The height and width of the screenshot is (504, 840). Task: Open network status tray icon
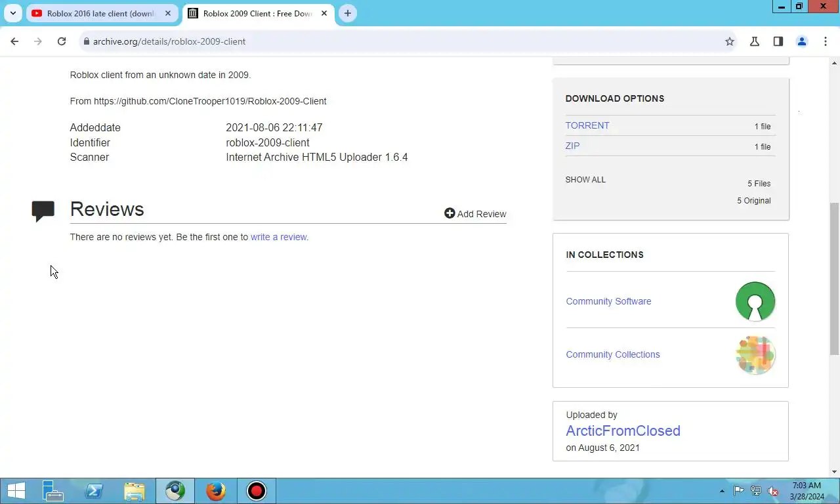coord(756,491)
